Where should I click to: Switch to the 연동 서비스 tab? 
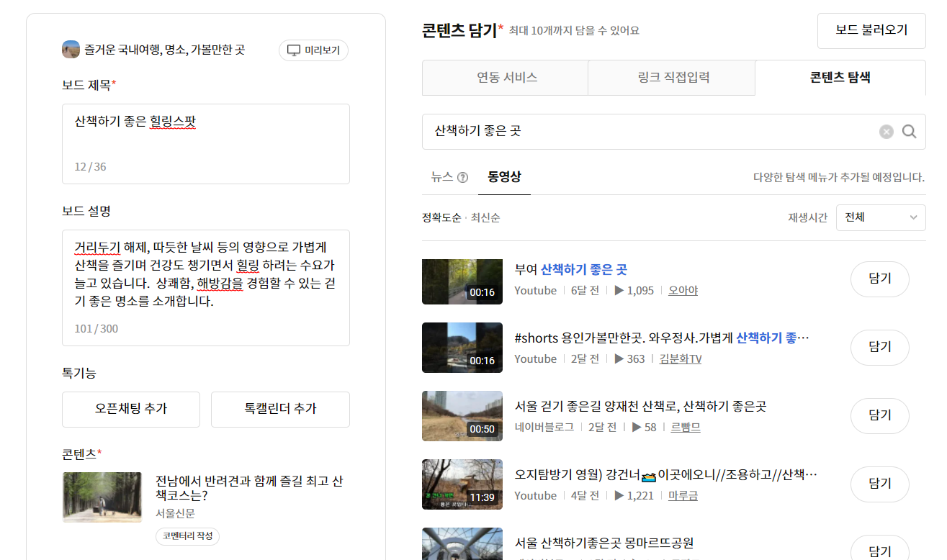tap(506, 78)
